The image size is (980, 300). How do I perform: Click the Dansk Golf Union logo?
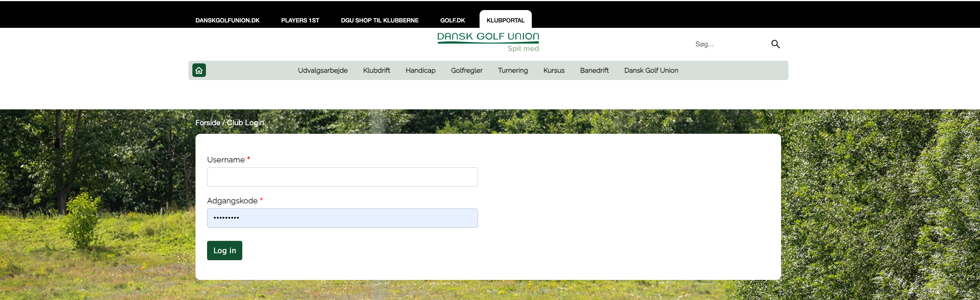(488, 42)
